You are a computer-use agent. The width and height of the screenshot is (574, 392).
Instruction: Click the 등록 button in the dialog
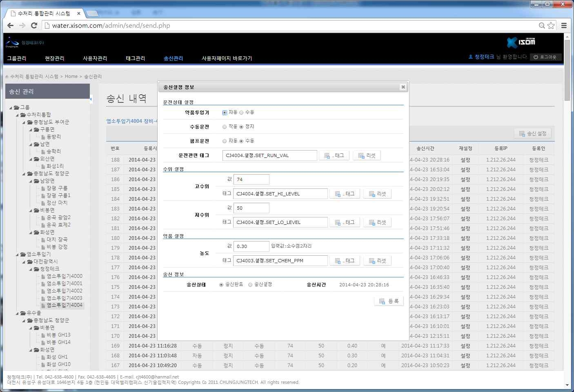pyautogui.click(x=389, y=301)
